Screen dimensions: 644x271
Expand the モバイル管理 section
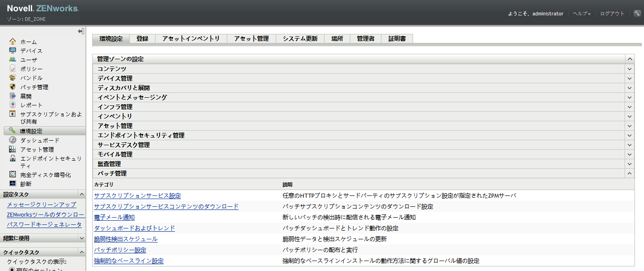click(630, 154)
